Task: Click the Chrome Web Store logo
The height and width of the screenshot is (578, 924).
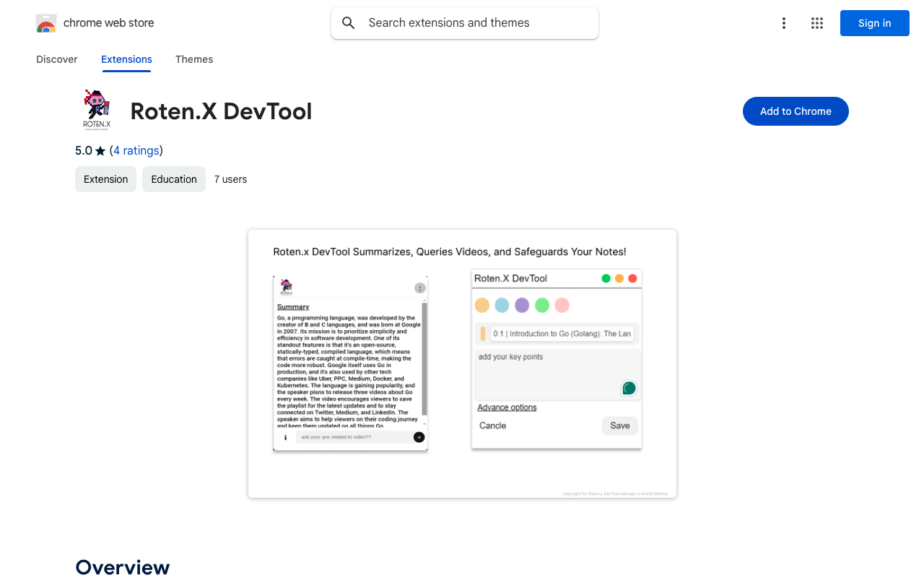Action: tap(46, 23)
